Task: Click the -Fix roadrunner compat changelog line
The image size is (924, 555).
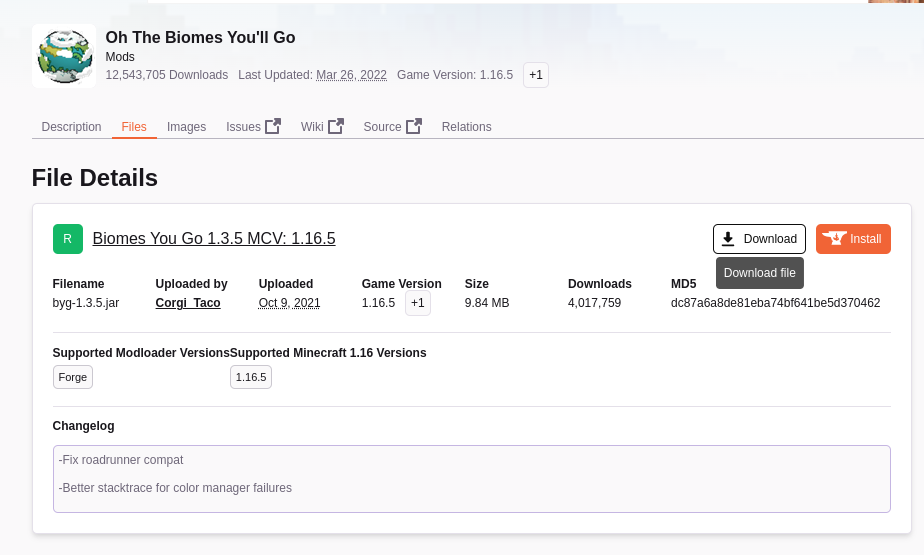Action: click(x=121, y=460)
